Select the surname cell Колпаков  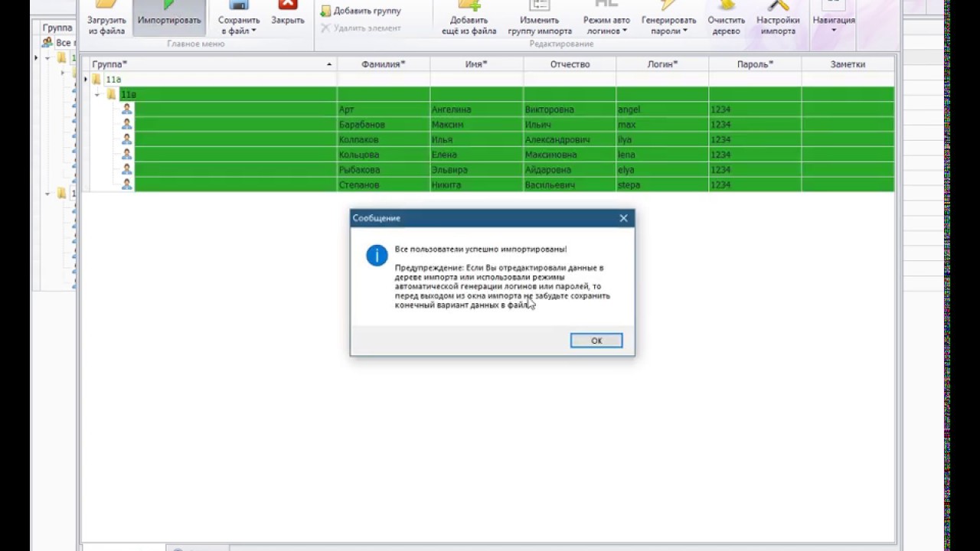[384, 139]
